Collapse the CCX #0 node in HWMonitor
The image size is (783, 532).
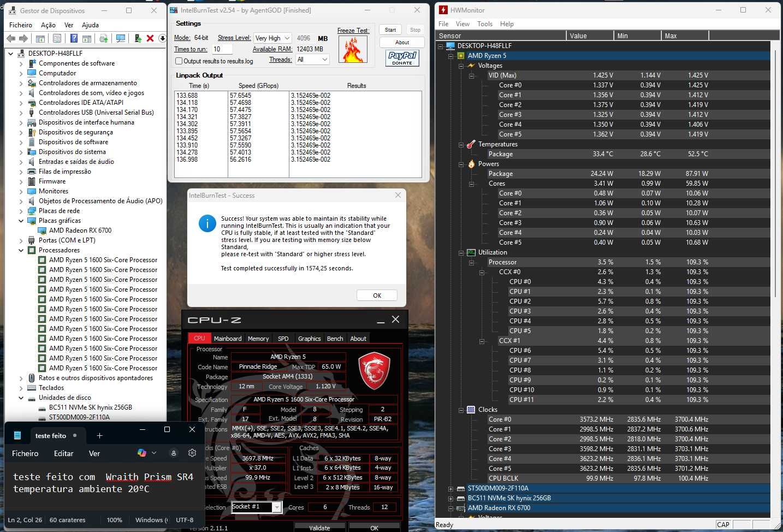click(482, 272)
